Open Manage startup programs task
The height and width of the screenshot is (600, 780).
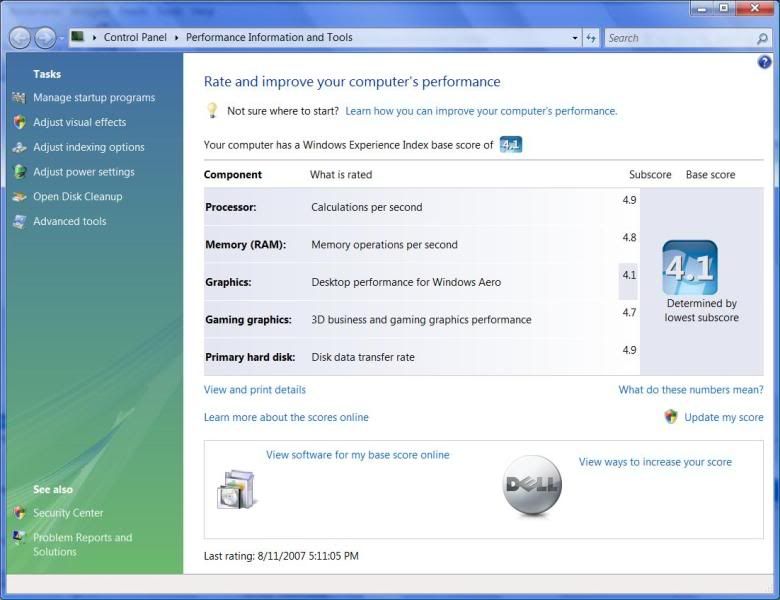pos(94,98)
